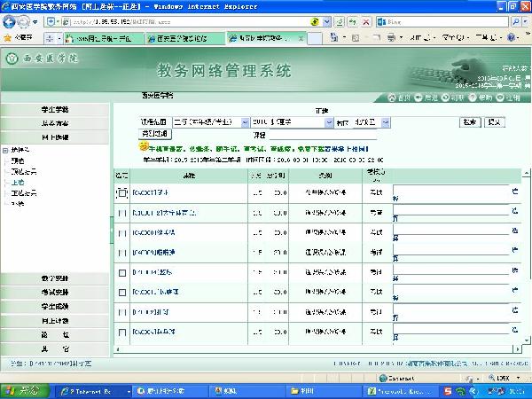The image size is (532, 399).
Task: Click the Print icon in command bar
Action: (x=391, y=37)
